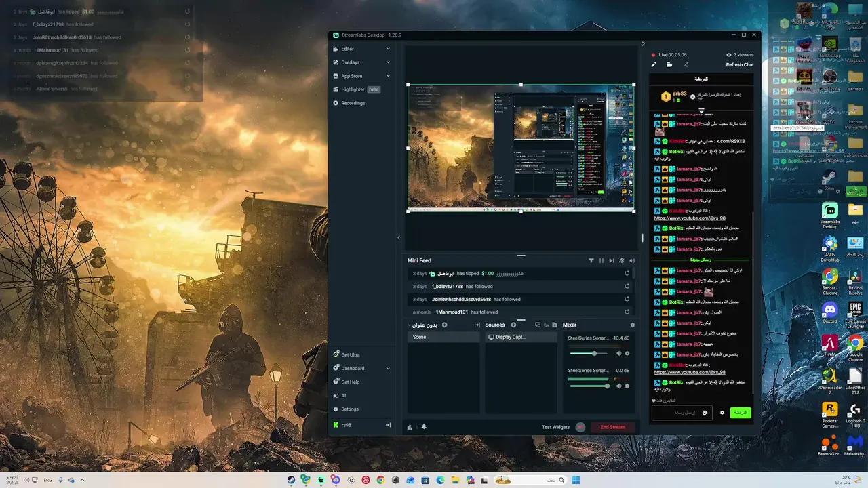The image size is (868, 488).
Task: Select the Display Capture source
Action: [x=521, y=337]
